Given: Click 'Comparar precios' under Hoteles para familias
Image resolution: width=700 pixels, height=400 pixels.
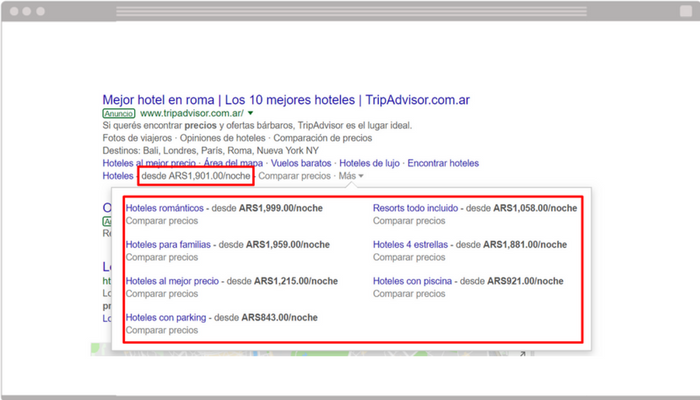Looking at the screenshot, I should click(x=162, y=257).
